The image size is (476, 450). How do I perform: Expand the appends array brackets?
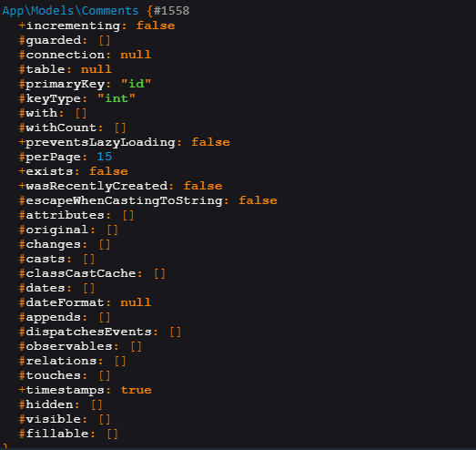(x=105, y=317)
